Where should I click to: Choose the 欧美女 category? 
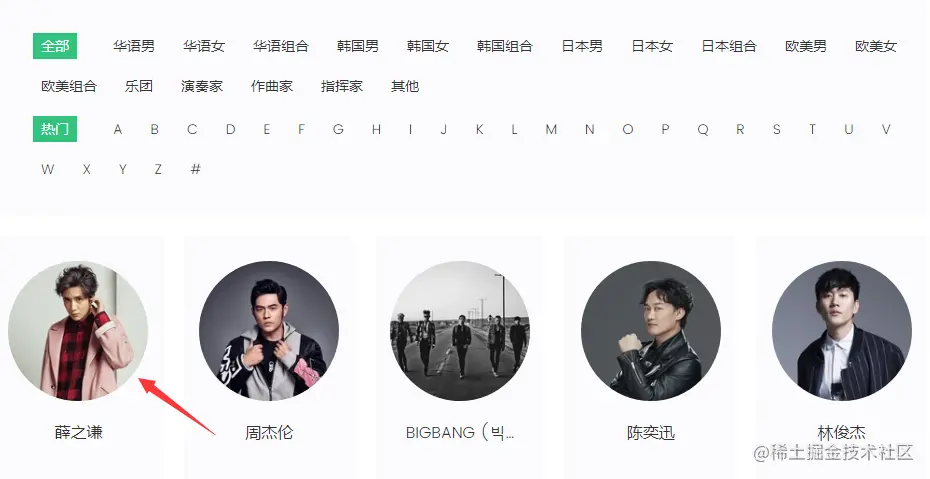pyautogui.click(x=876, y=46)
